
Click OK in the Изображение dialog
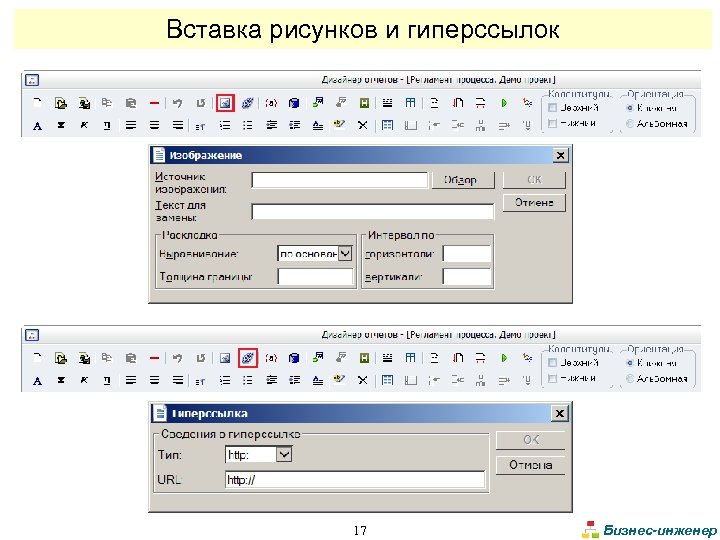pyautogui.click(x=534, y=180)
